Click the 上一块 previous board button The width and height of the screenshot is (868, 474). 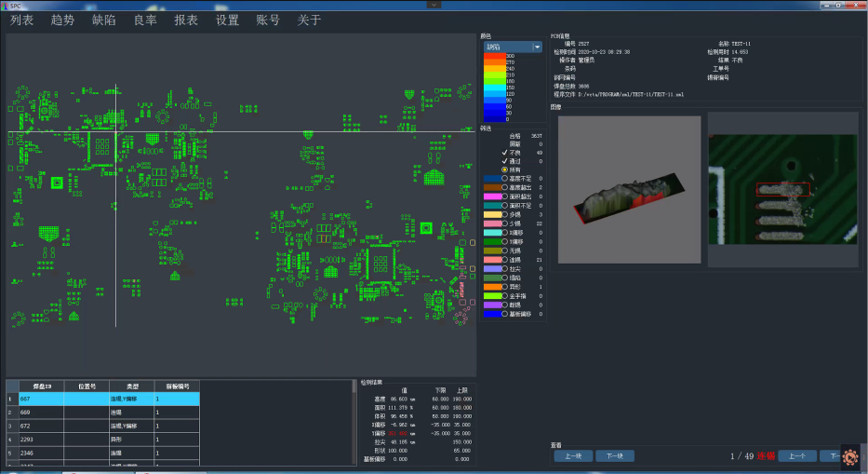(x=572, y=455)
